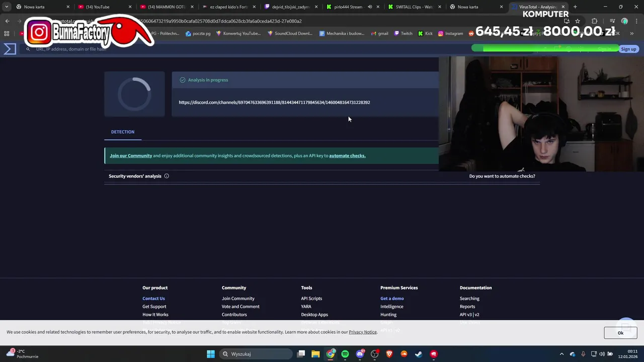Viewport: 644px width, 362px height.
Task: Open the Intelligence footer link
Action: pos(392,307)
